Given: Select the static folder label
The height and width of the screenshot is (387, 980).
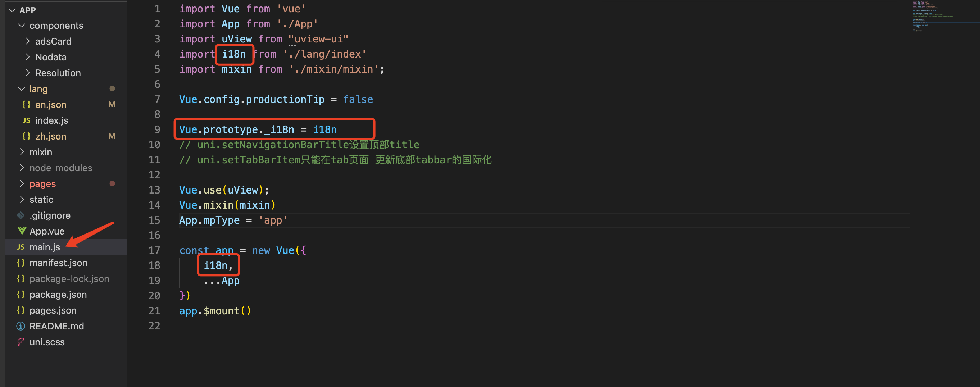Looking at the screenshot, I should (41, 200).
